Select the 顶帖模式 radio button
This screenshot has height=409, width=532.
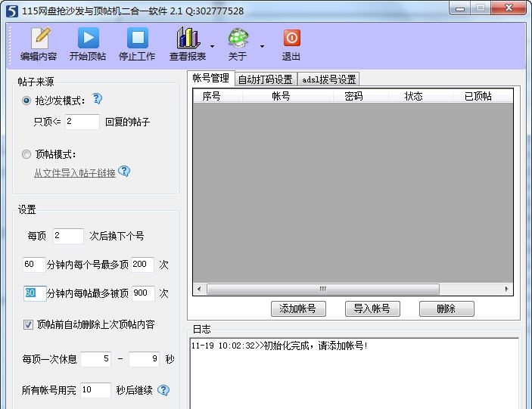27,153
